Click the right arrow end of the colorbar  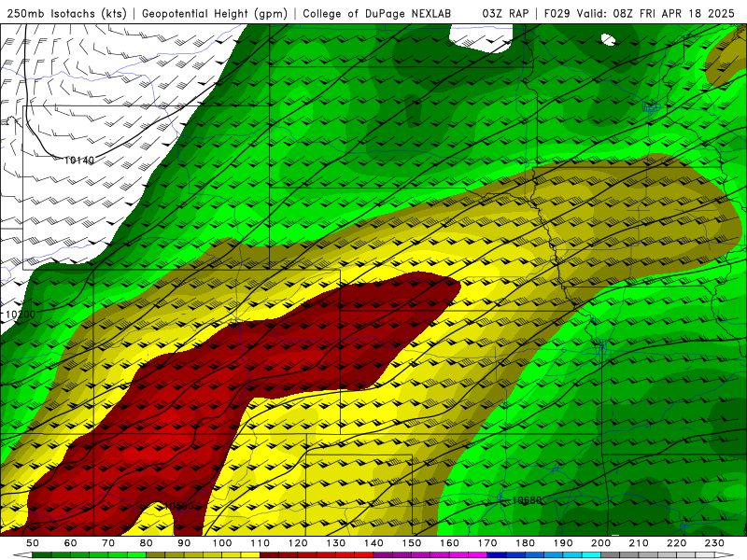[725, 555]
